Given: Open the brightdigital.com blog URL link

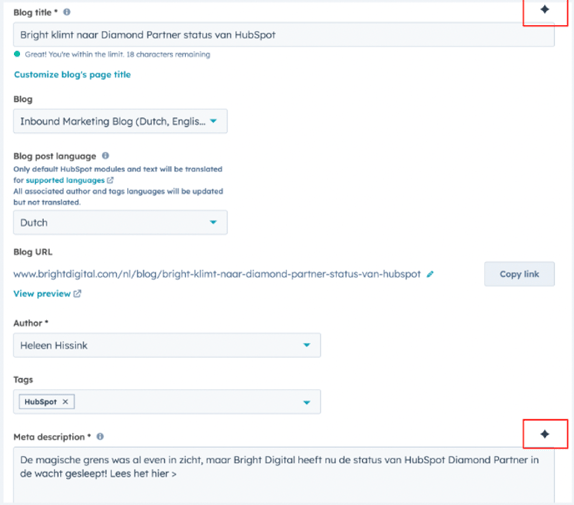Looking at the screenshot, I should (217, 274).
